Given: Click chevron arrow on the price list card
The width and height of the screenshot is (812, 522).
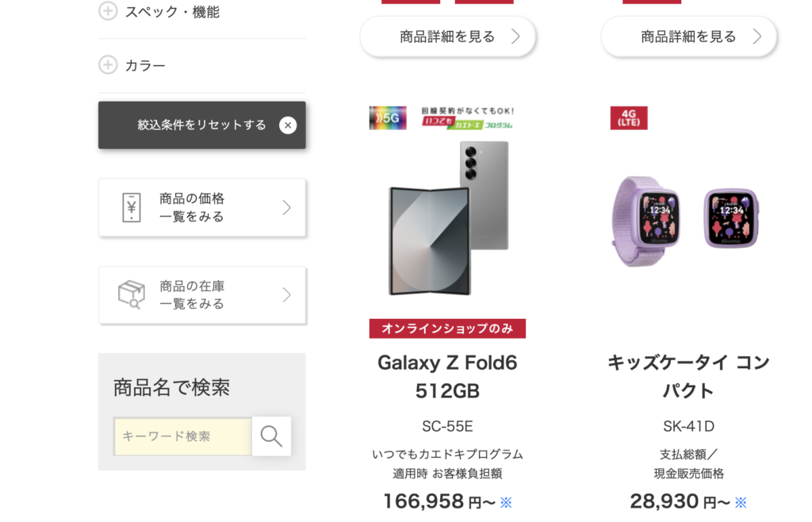Looking at the screenshot, I should tap(286, 208).
